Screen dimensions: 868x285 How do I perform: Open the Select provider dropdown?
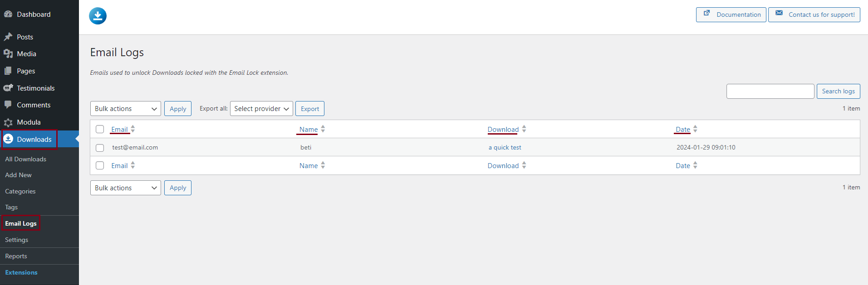coord(261,109)
